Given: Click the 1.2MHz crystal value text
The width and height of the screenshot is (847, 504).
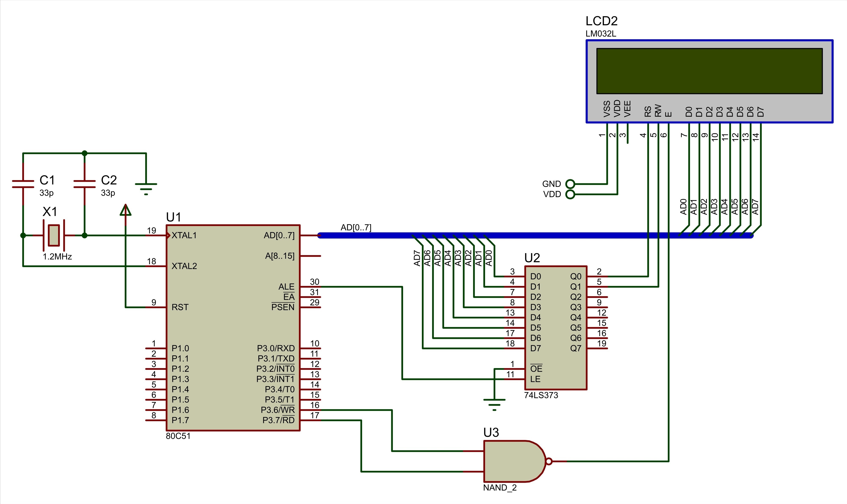Looking at the screenshot, I should (x=57, y=256).
